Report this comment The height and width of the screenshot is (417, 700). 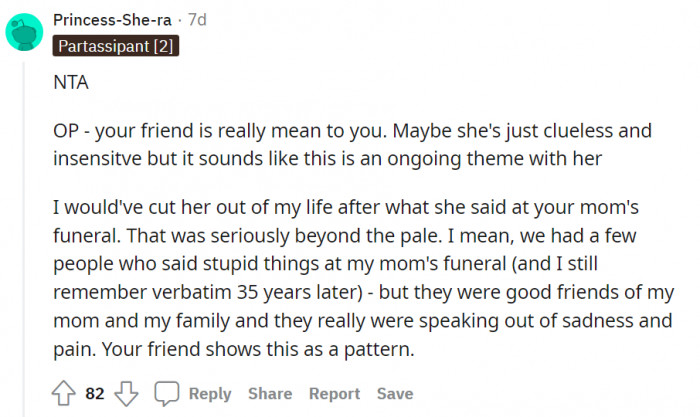tap(334, 394)
